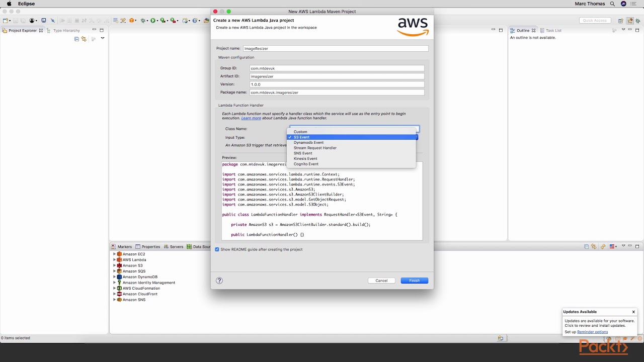Select S3 Event input type
644x362 pixels.
point(351,137)
